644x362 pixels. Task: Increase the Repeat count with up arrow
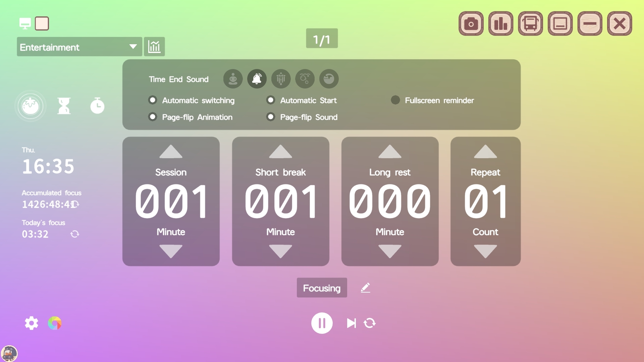point(485,152)
